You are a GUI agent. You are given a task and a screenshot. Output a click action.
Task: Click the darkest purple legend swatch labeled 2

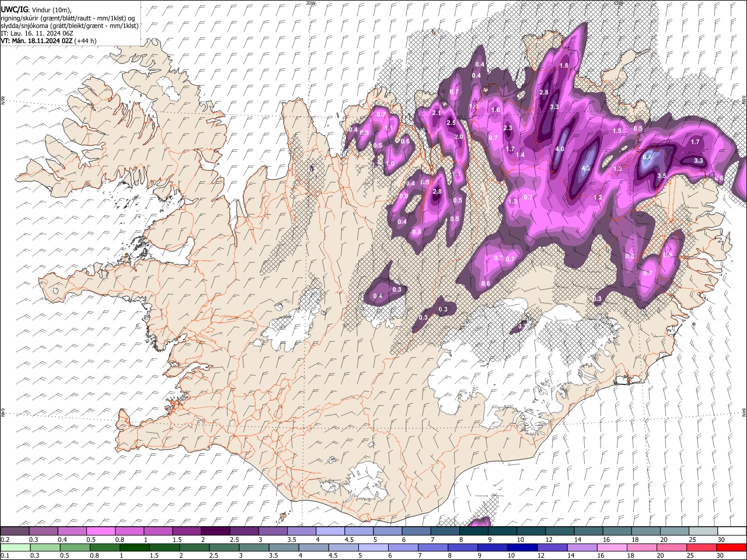click(x=215, y=531)
